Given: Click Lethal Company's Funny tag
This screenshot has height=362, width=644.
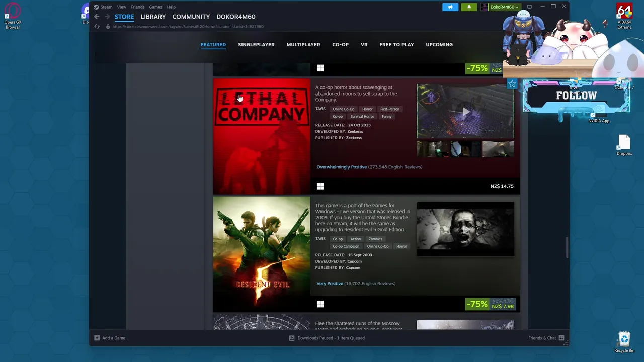Looking at the screenshot, I should 386,116.
